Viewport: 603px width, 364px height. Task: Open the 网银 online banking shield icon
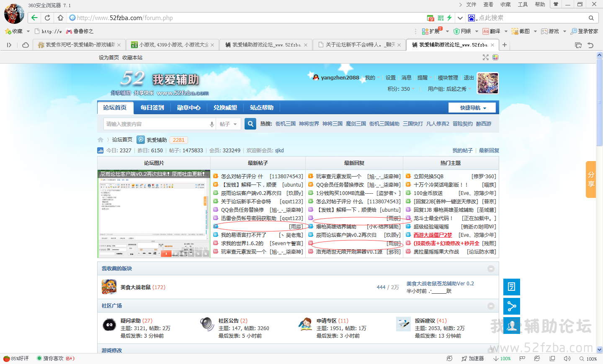(x=462, y=31)
